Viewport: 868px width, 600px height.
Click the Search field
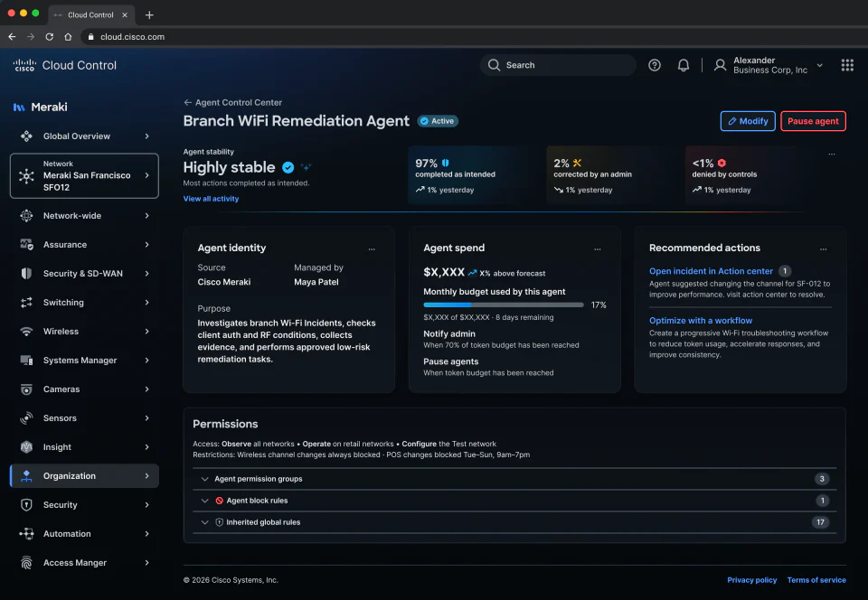click(558, 65)
